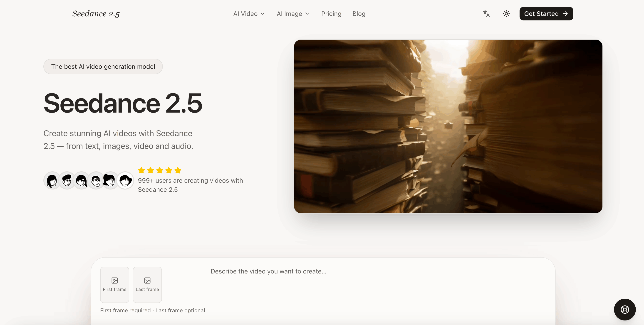Go to the Blog page

point(359,14)
